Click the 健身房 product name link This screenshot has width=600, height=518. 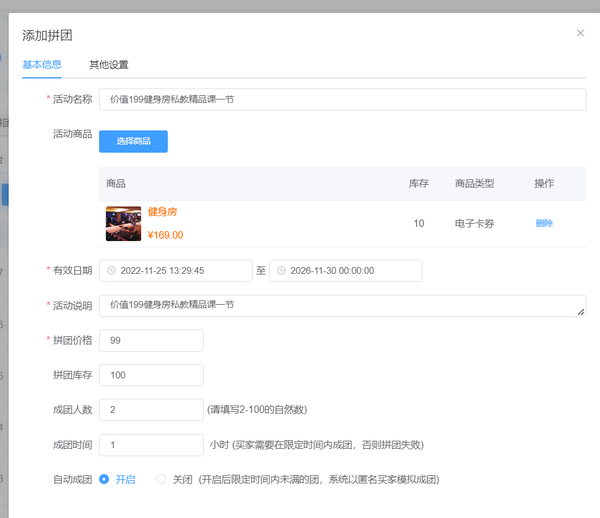pyautogui.click(x=162, y=212)
